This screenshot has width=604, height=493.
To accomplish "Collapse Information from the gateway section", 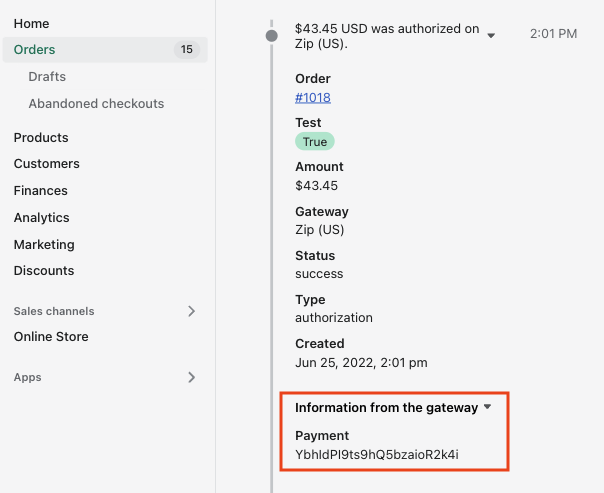I will coord(488,408).
